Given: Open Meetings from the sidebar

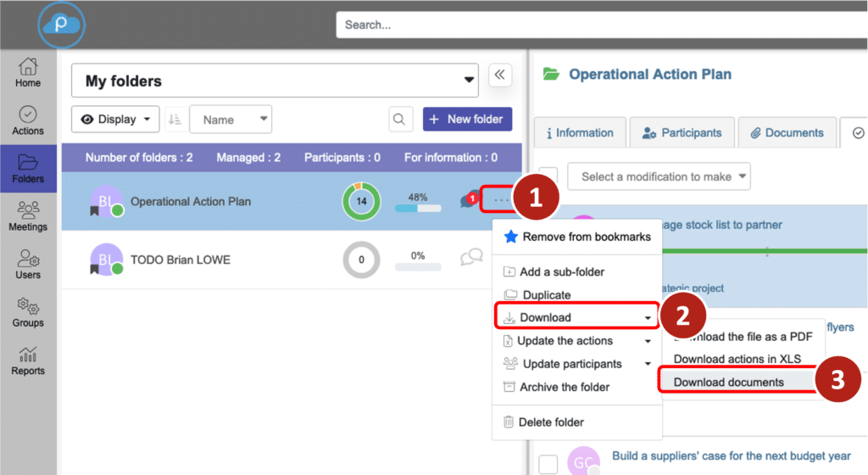Looking at the screenshot, I should pos(28,216).
